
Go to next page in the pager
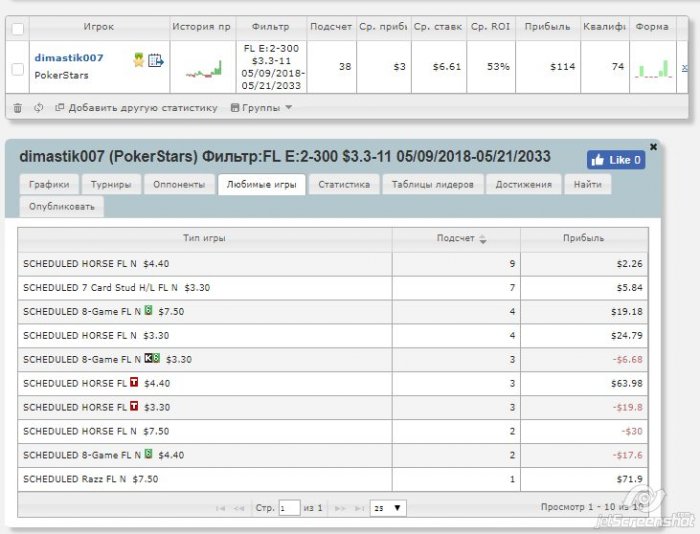point(340,508)
